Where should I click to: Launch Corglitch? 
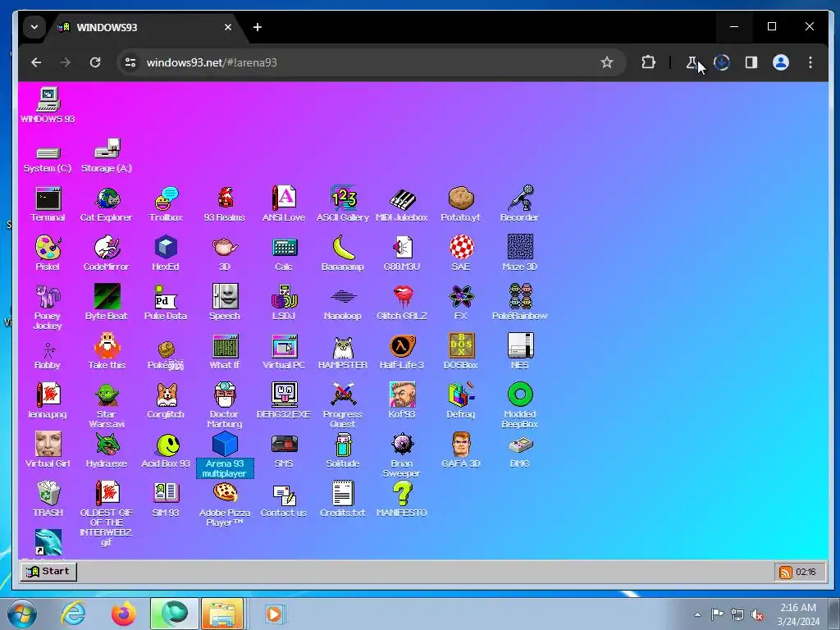coord(166,400)
